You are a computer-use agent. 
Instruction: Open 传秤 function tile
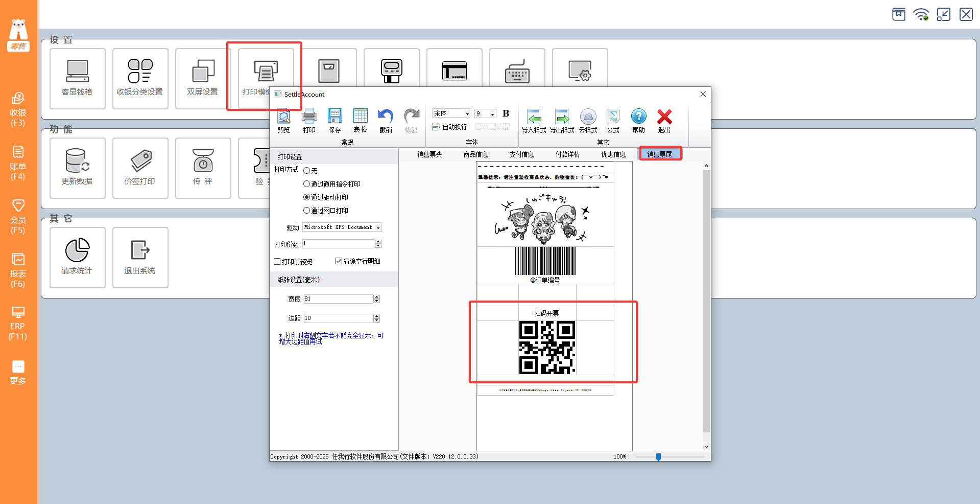point(203,168)
